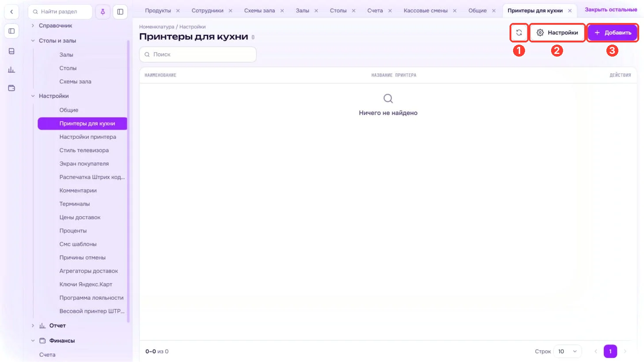This screenshot has width=644, height=362.
Task: Click the pin icon beside section search
Action: click(103, 11)
